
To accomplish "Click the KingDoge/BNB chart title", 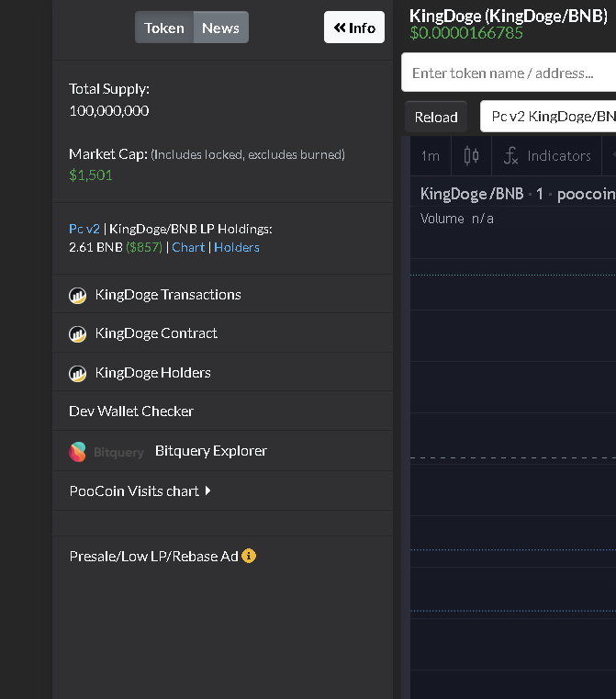I will 472,194.
